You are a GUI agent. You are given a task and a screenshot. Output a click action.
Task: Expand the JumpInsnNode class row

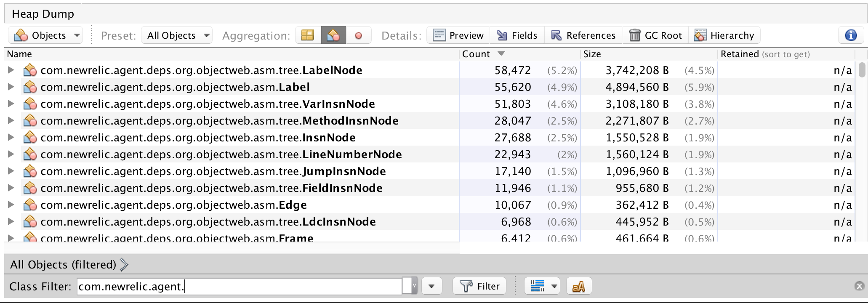[x=11, y=171]
